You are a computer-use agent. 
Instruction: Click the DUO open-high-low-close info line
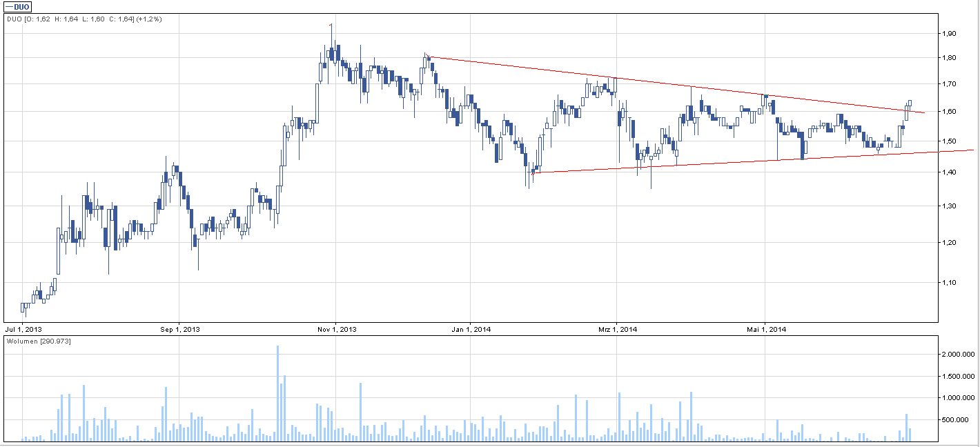[x=84, y=19]
